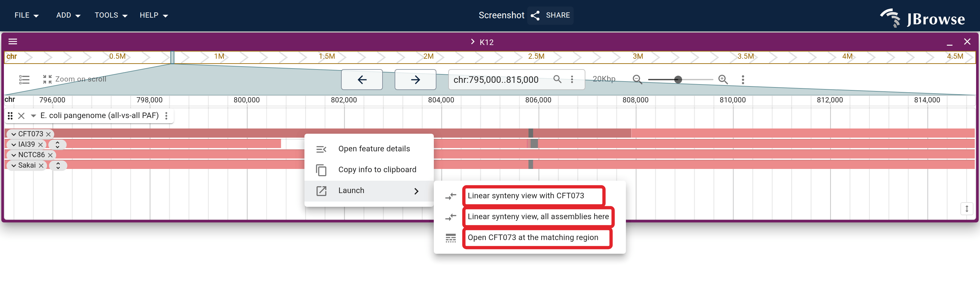Click the 2.5M overview scale label
The height and width of the screenshot is (287, 980).
(x=536, y=56)
